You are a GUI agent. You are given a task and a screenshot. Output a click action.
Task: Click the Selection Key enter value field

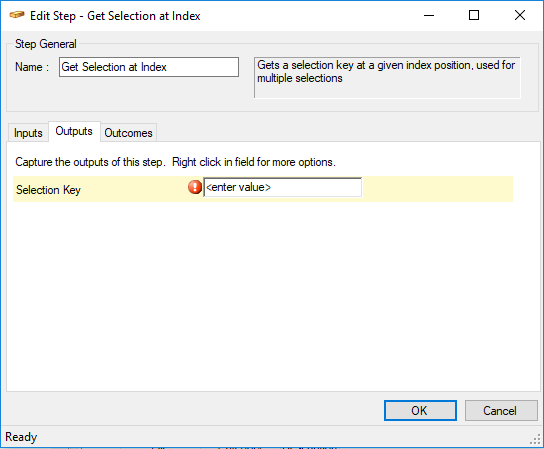point(282,187)
